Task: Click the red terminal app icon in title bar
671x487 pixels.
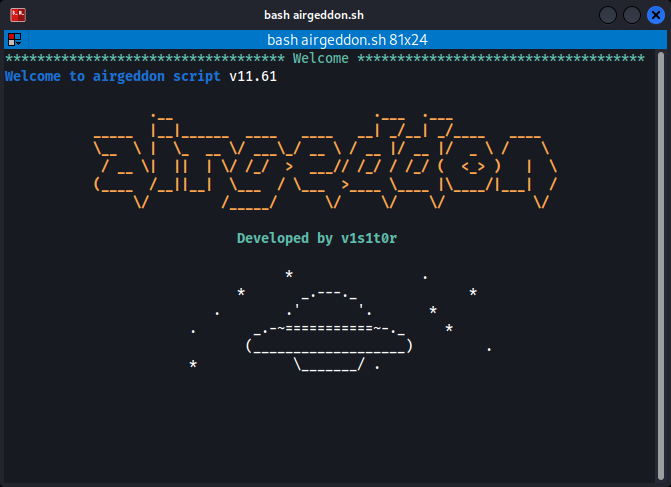Action: pos(18,15)
